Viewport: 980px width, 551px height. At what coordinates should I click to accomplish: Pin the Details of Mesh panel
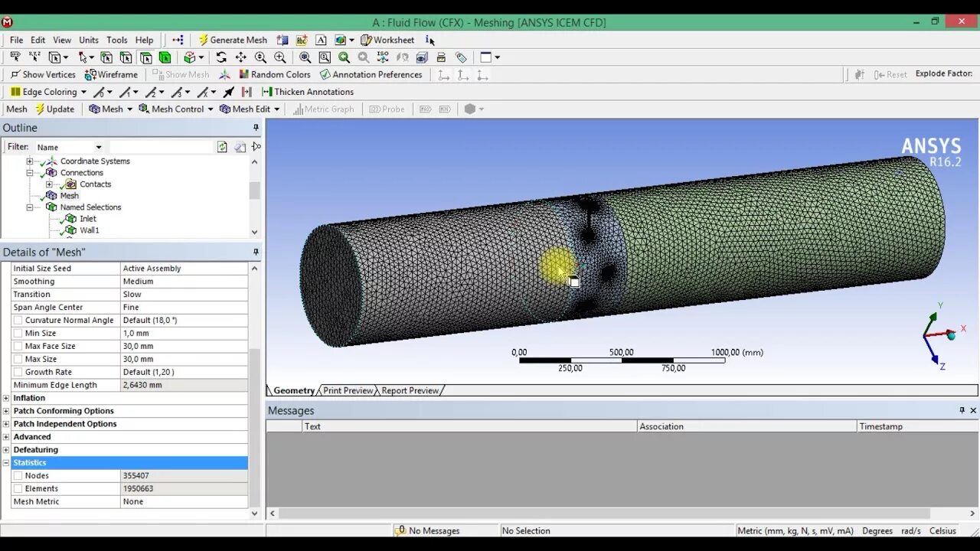pyautogui.click(x=256, y=252)
